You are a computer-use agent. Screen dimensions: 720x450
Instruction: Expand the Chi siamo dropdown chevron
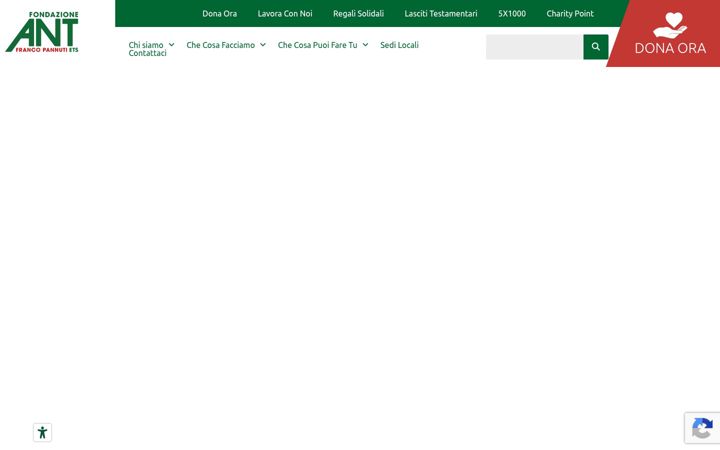(x=171, y=45)
